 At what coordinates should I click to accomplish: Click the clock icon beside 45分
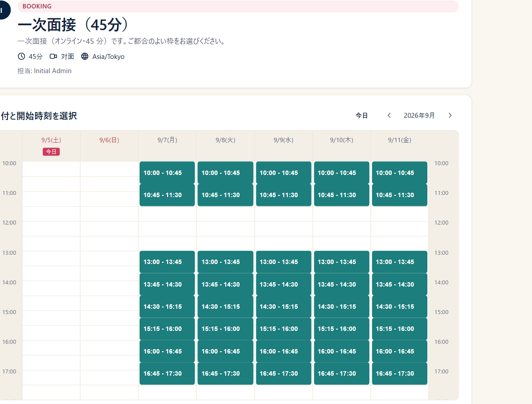click(21, 56)
